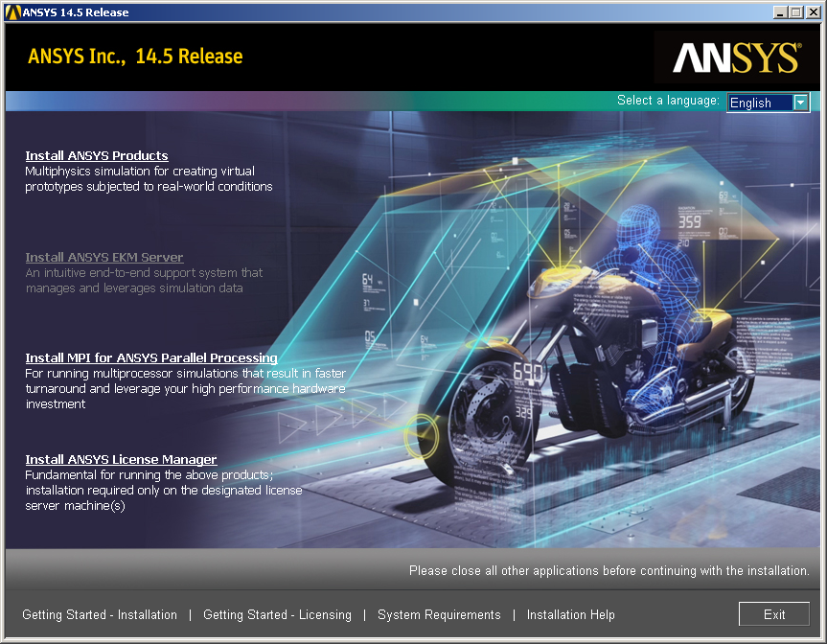
Task: Open Getting Started - Licensing guide
Action: [x=278, y=614]
